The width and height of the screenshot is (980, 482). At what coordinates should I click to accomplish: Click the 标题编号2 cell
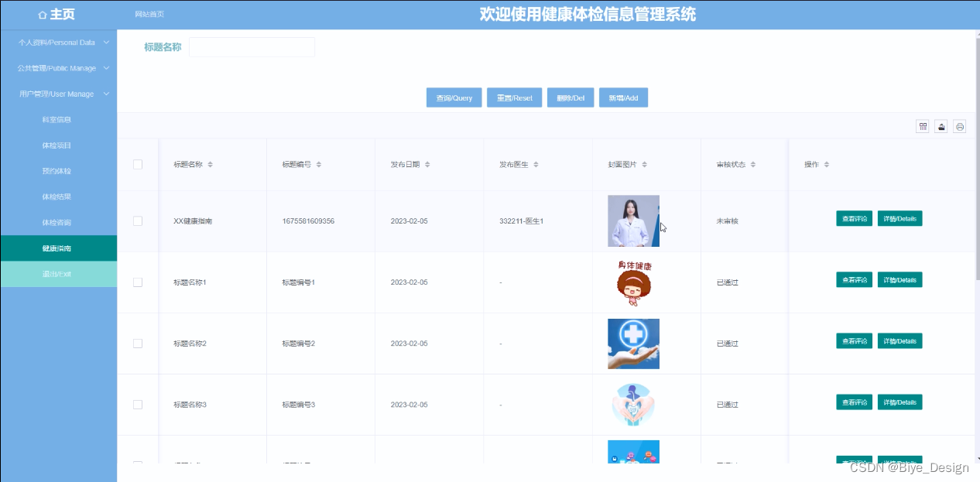tap(299, 344)
